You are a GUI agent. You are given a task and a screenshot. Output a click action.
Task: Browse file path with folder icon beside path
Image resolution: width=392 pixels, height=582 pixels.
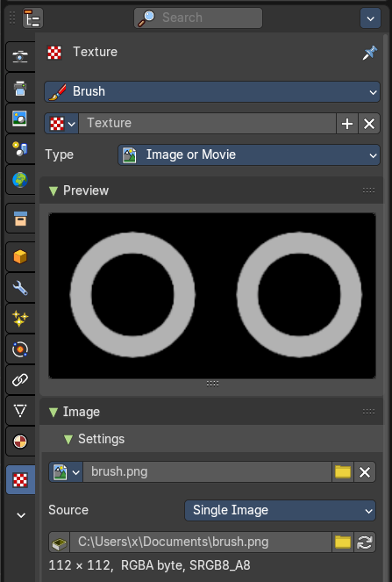tap(343, 542)
